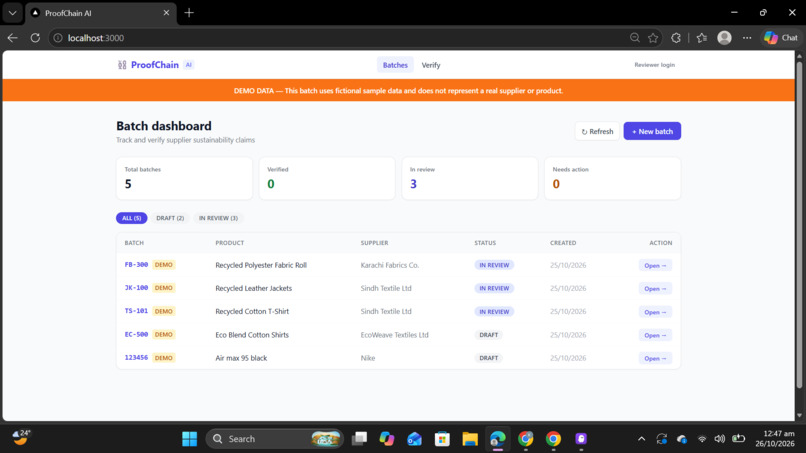Click the In review stat card
The width and height of the screenshot is (806, 453).
pos(470,178)
